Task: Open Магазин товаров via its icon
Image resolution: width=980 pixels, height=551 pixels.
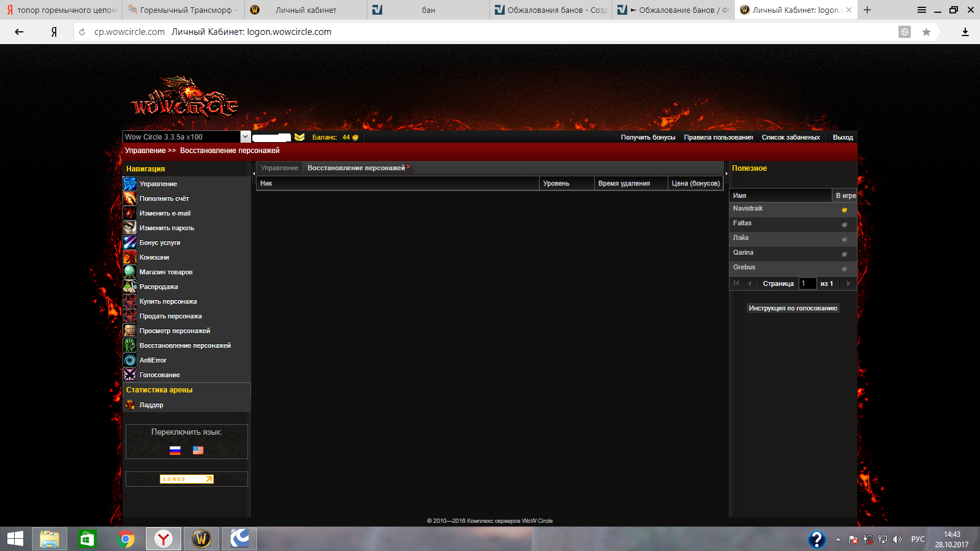Action: tap(130, 272)
